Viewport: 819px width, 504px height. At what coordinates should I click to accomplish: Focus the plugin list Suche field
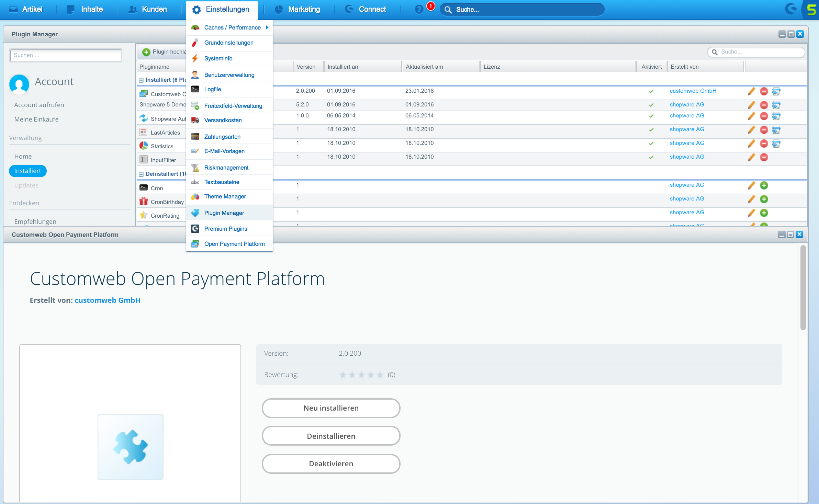click(x=756, y=52)
